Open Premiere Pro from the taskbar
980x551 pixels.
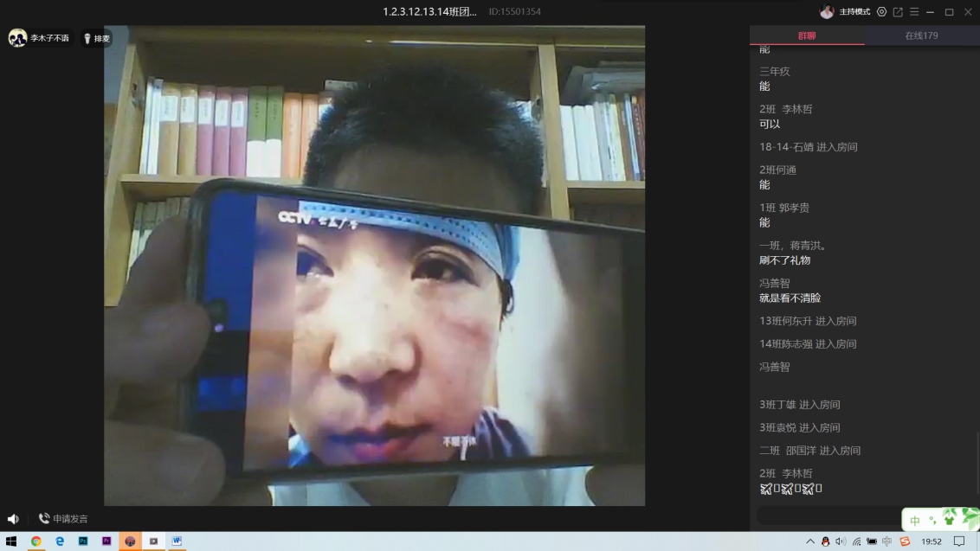[106, 541]
